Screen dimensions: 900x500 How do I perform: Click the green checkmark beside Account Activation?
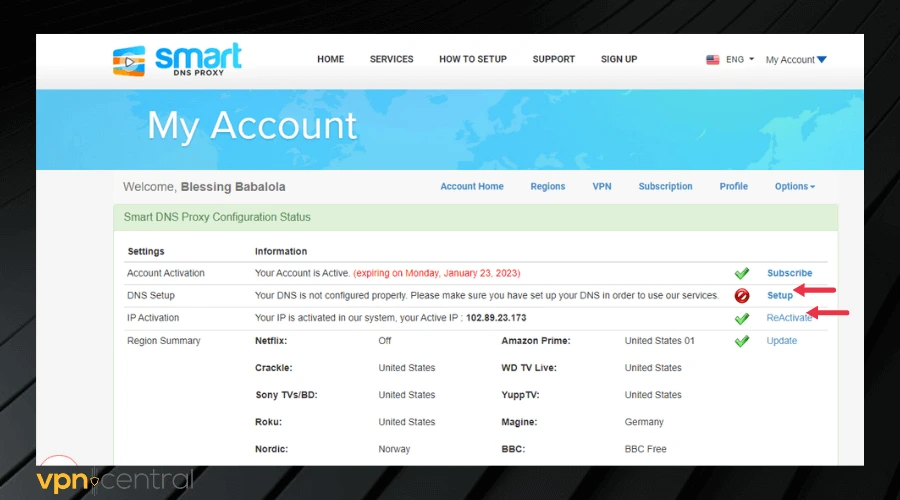[x=742, y=273]
